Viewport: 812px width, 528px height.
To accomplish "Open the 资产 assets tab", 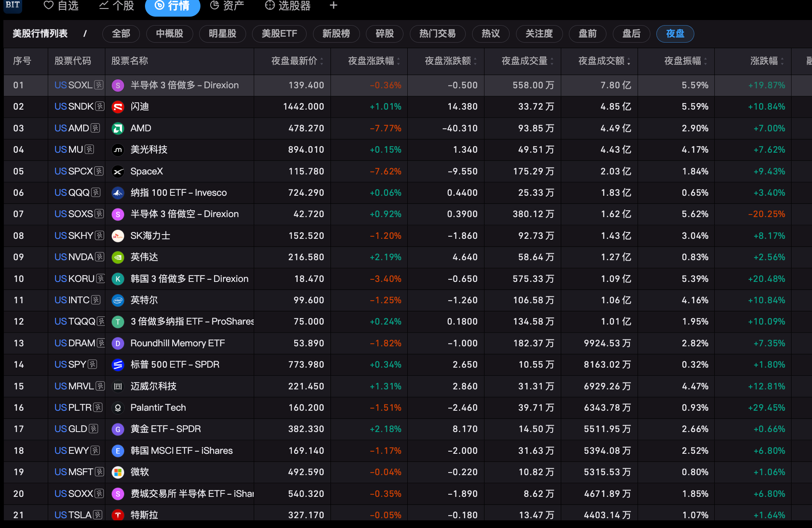I will tap(227, 6).
